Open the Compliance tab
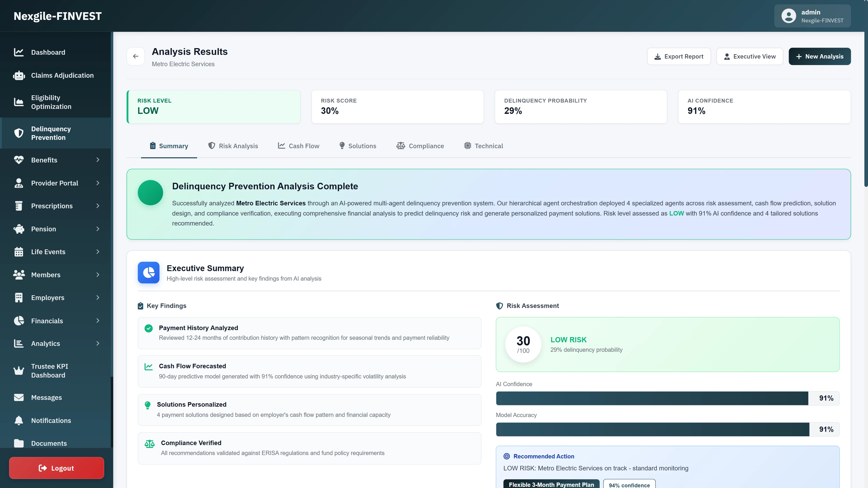868x488 pixels. coord(420,145)
